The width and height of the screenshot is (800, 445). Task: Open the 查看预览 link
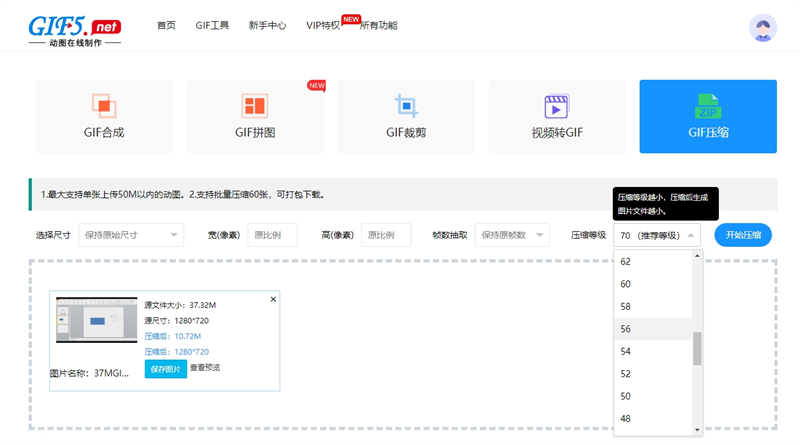pyautogui.click(x=205, y=367)
